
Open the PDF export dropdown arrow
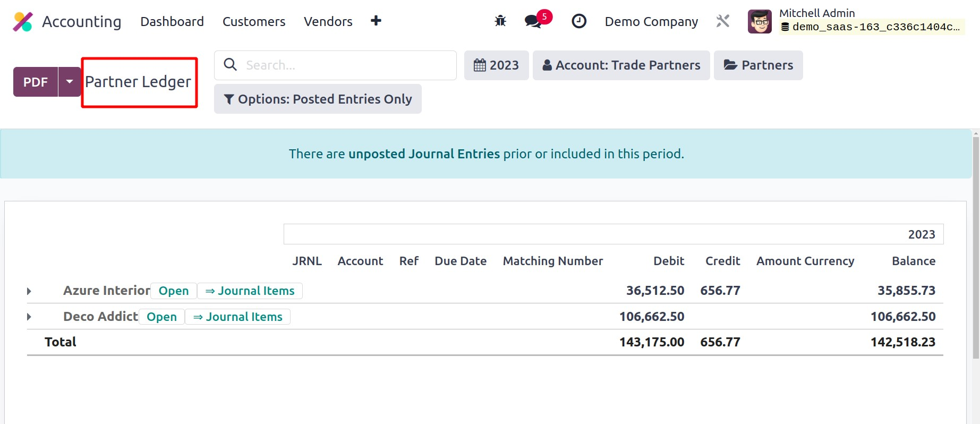(69, 82)
